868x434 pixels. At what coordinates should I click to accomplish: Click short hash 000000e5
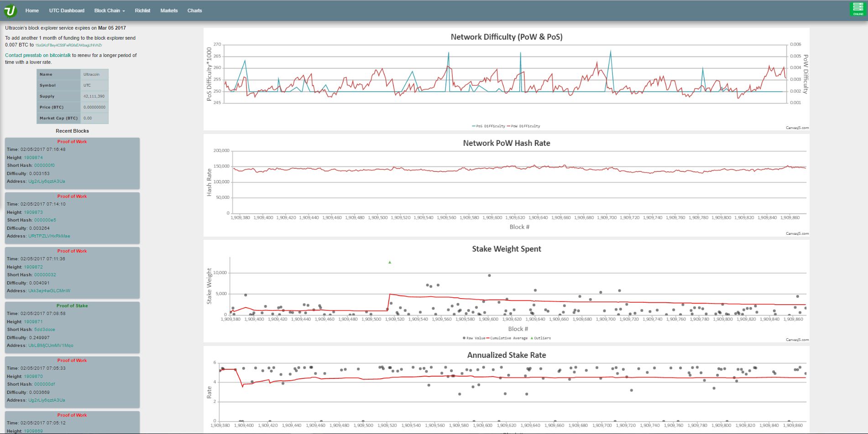coord(45,220)
